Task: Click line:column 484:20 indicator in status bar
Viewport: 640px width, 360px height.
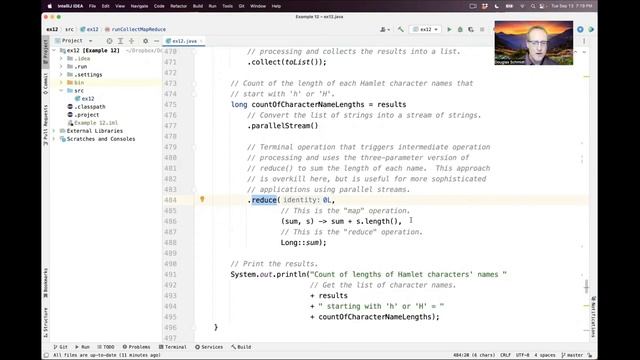Action: tap(473, 355)
